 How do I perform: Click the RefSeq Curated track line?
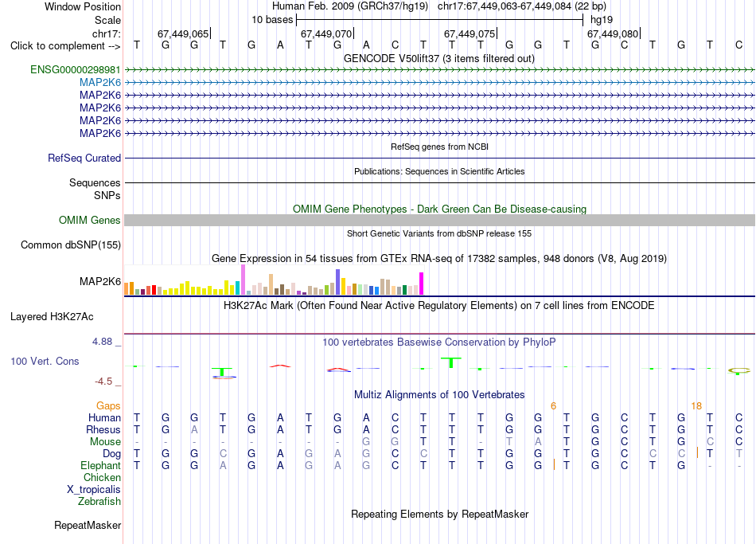pos(439,158)
